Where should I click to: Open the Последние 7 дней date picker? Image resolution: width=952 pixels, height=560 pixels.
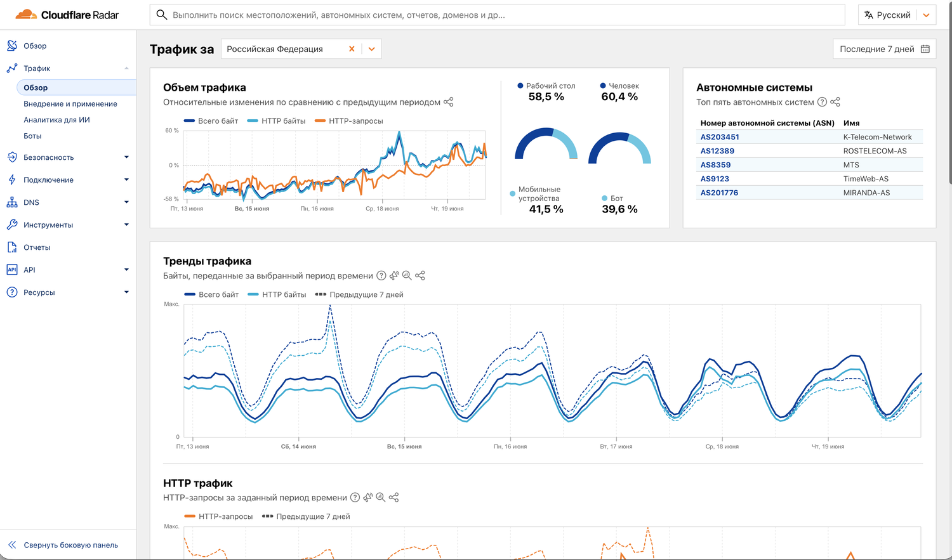[x=884, y=49]
